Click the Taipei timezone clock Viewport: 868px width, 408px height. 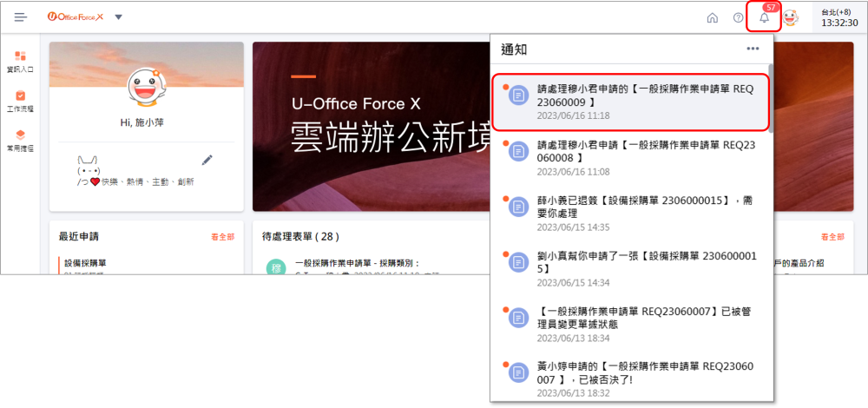839,17
